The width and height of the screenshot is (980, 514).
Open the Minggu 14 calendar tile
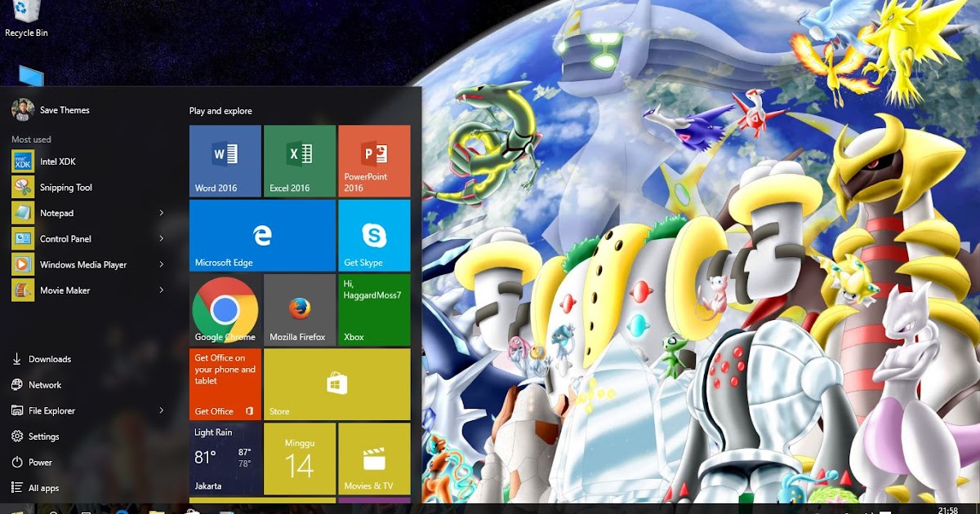(300, 459)
